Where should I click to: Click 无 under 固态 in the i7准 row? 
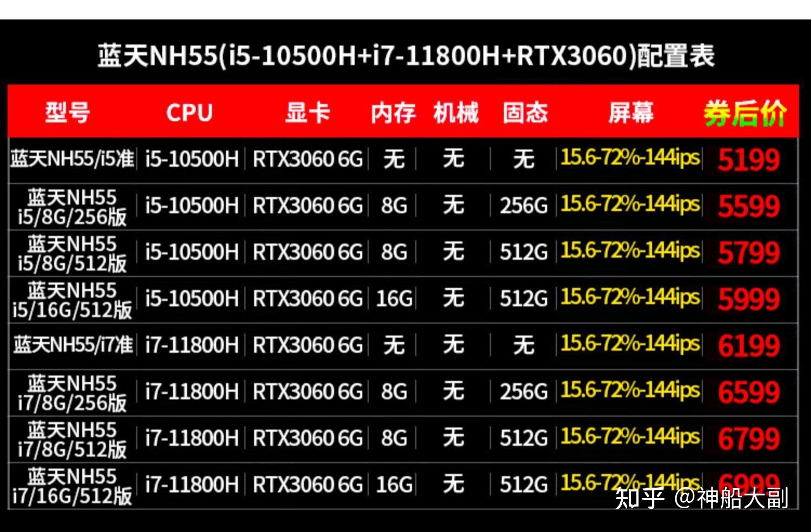[523, 345]
